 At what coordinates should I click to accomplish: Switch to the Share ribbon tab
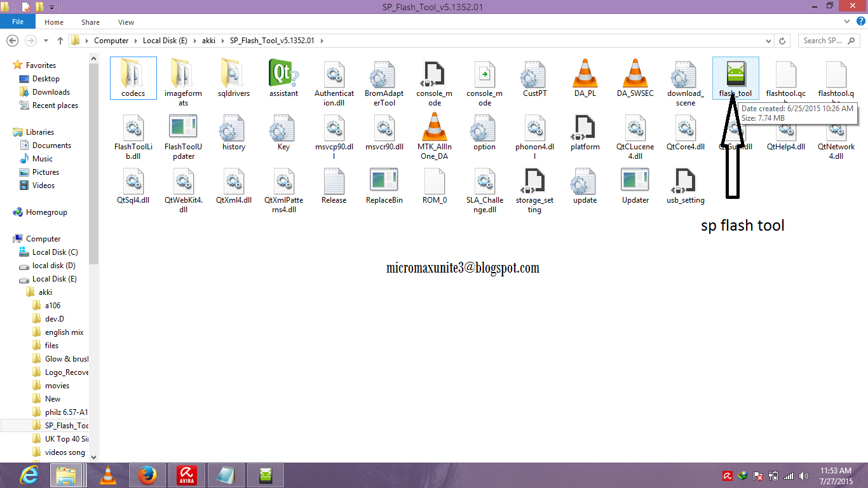point(90,22)
